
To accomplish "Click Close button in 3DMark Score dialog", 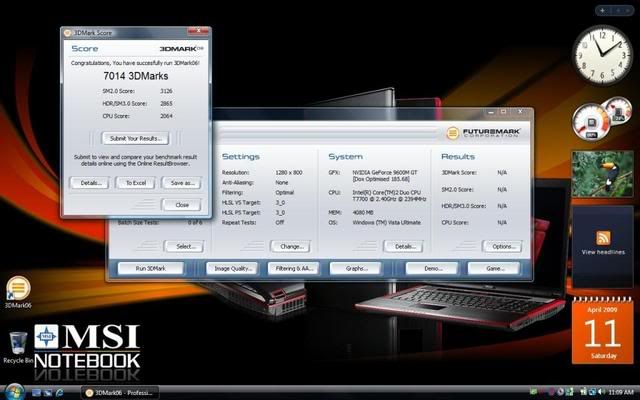I will [x=182, y=205].
